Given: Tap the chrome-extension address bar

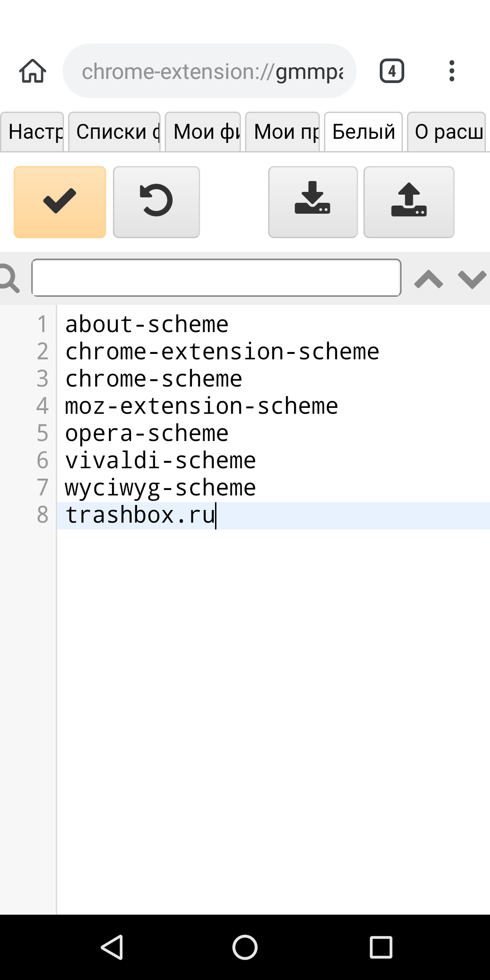Looking at the screenshot, I should pos(210,71).
